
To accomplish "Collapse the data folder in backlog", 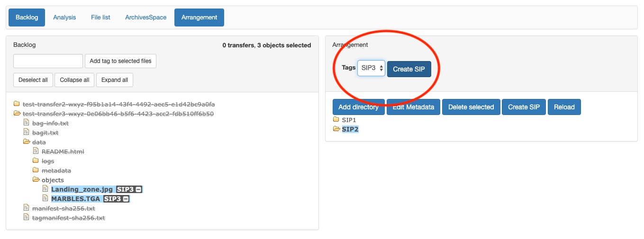I will (27, 142).
